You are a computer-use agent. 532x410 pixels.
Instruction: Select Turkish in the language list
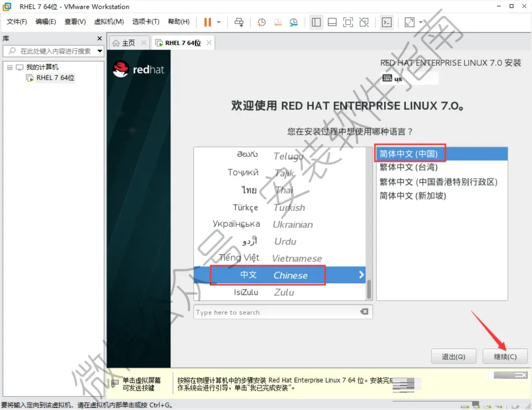click(x=280, y=207)
